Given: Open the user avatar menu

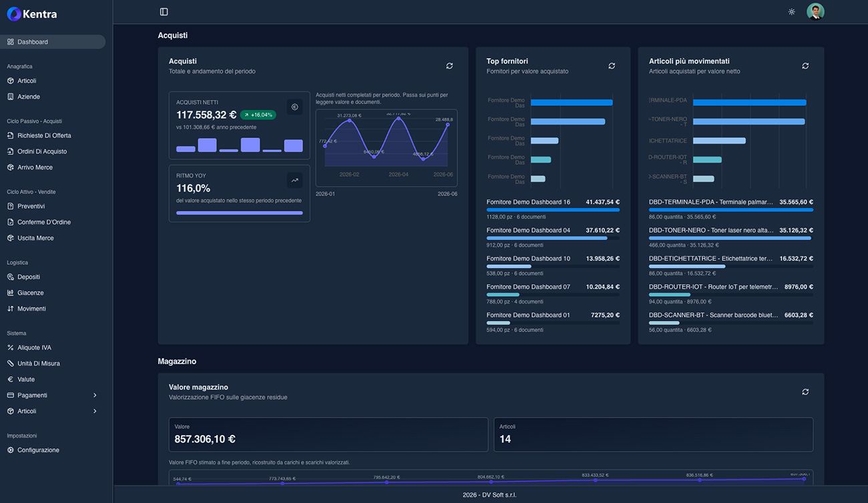Looking at the screenshot, I should click(815, 12).
